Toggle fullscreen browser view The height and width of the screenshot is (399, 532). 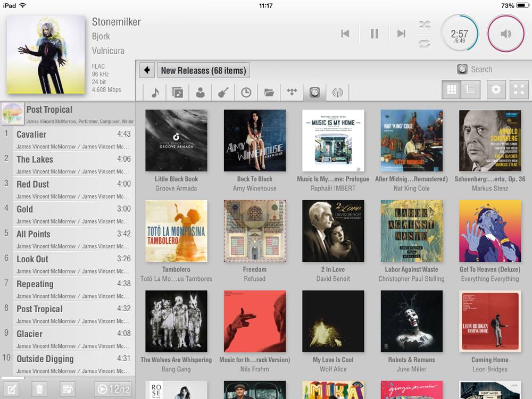coord(519,89)
